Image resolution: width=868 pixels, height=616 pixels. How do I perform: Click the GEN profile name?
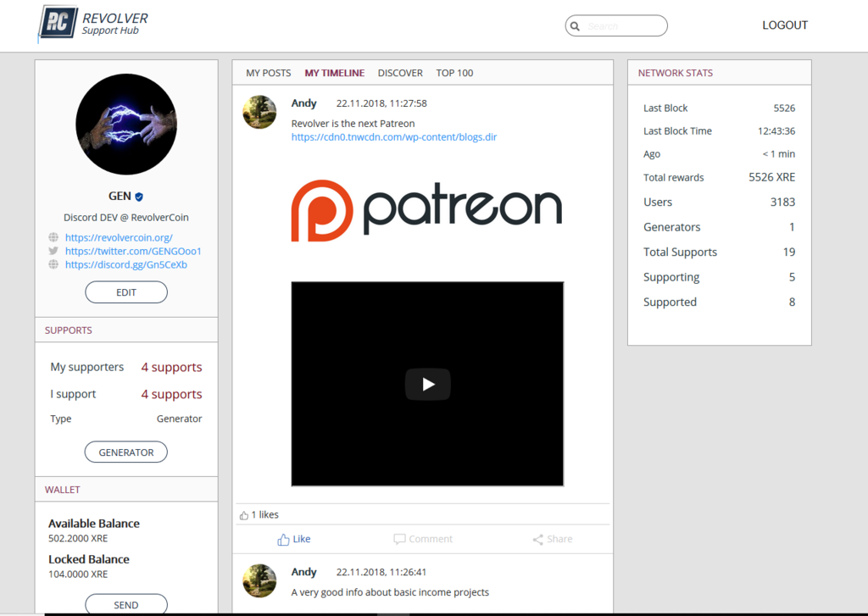pyautogui.click(x=120, y=197)
